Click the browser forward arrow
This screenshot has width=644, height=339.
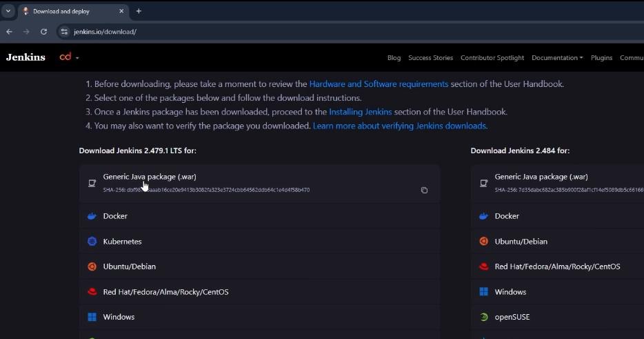[26, 32]
